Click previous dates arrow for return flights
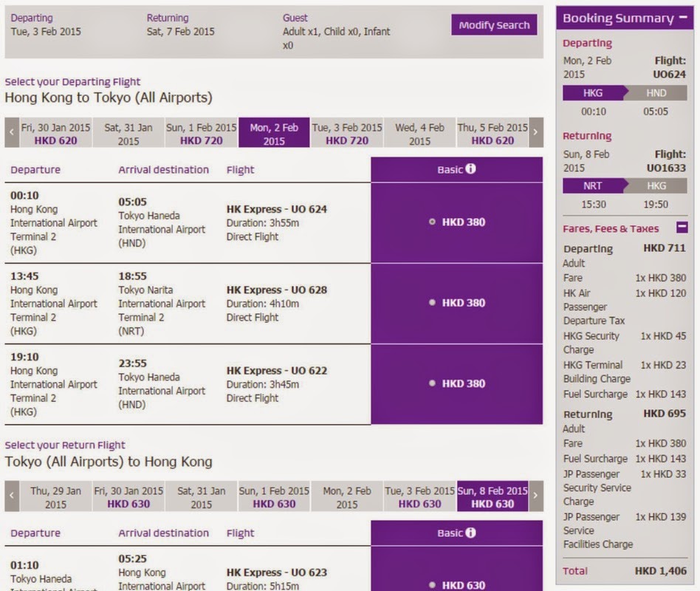 pos(12,497)
